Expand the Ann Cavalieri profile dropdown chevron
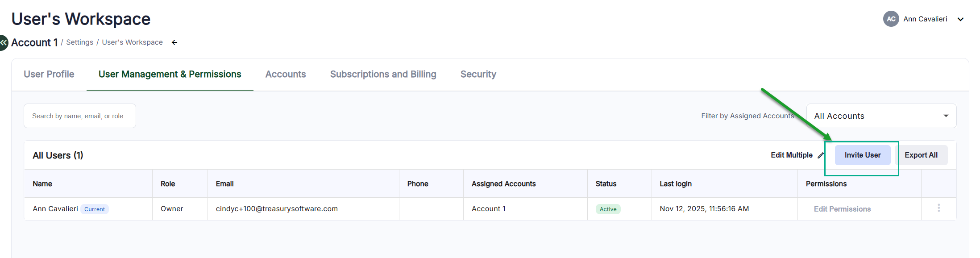This screenshot has width=980, height=258. 960,19
